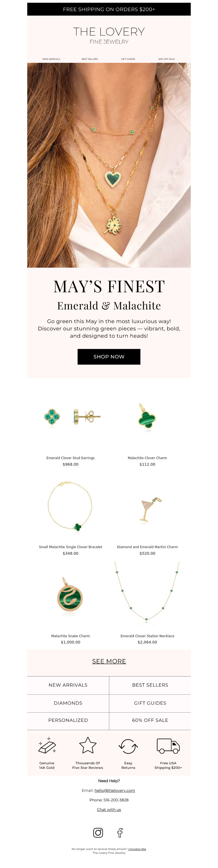This screenshot has height=868, width=218.
Task: Open the Chat with us link
Action: point(109,809)
